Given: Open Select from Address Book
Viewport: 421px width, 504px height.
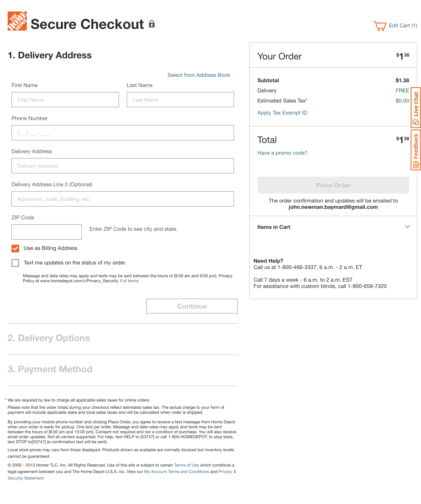Looking at the screenshot, I should click(x=199, y=75).
